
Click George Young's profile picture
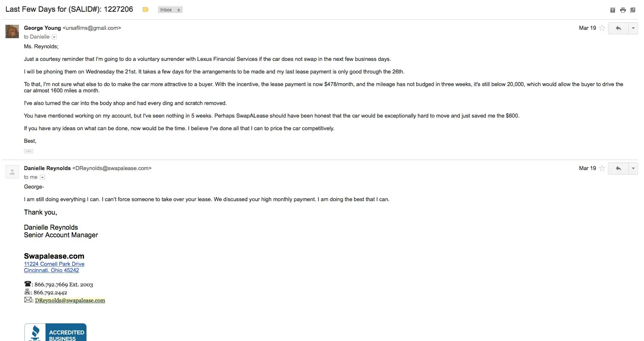click(12, 31)
